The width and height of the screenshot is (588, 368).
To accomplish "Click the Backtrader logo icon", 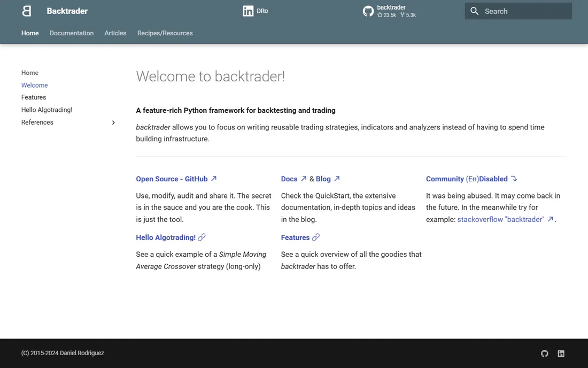I will 27,11.
